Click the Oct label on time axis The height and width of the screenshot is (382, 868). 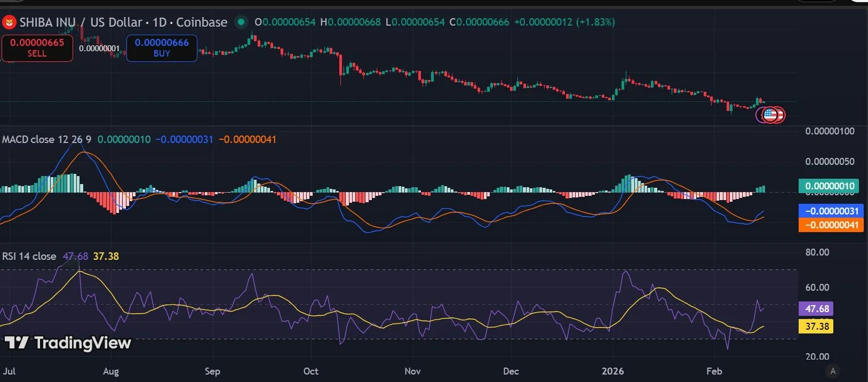point(310,371)
